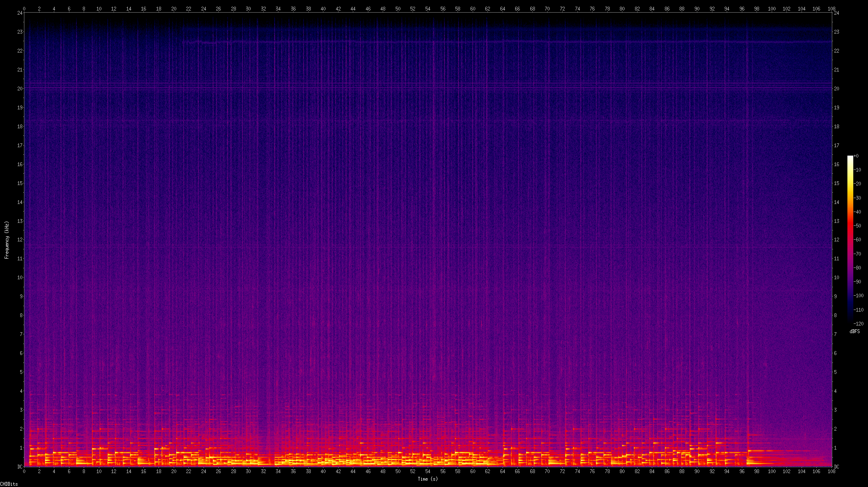Click the Frequency (kHz) axis label
868x487 pixels.
coord(7,240)
